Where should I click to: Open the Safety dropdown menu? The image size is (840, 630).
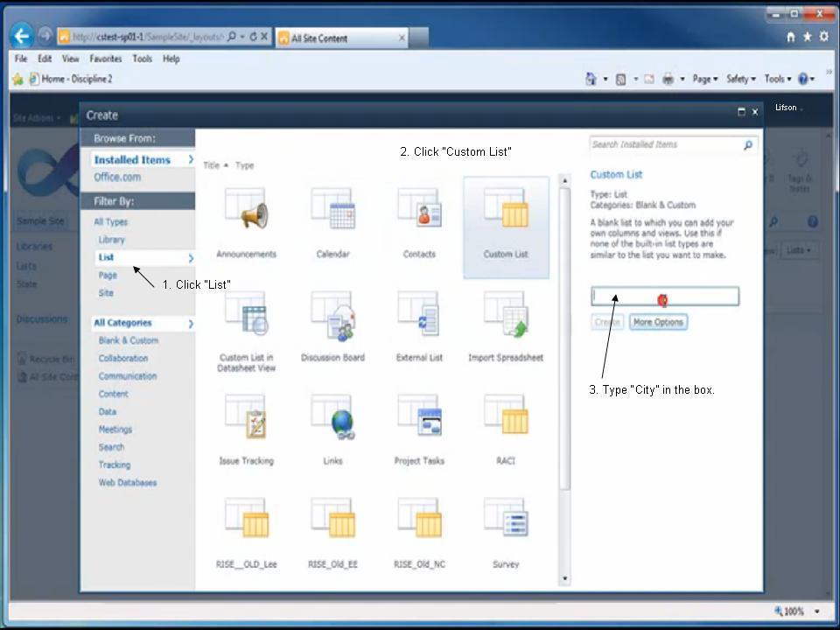pos(740,79)
